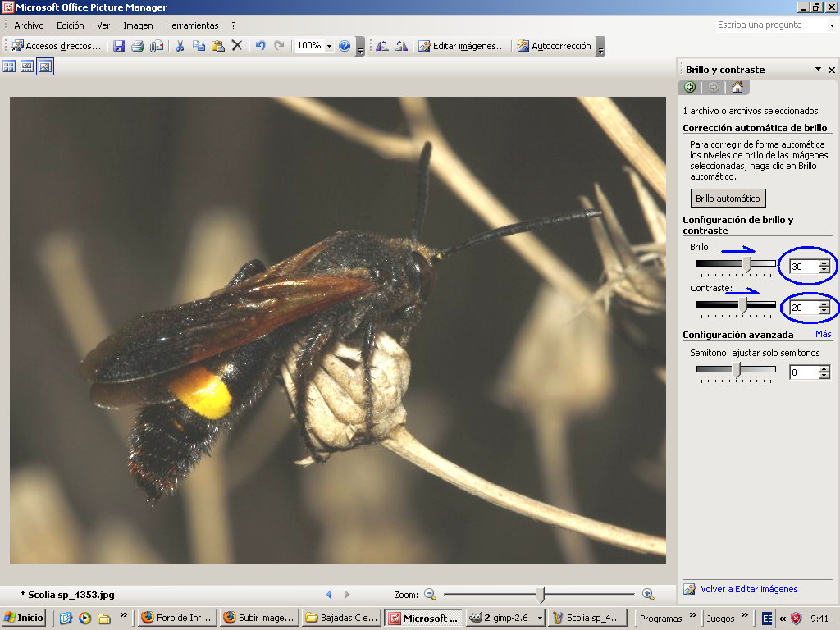Viewport: 840px width, 630px height.
Task: Click the Escriba una pregunta search box
Action: tap(772, 25)
